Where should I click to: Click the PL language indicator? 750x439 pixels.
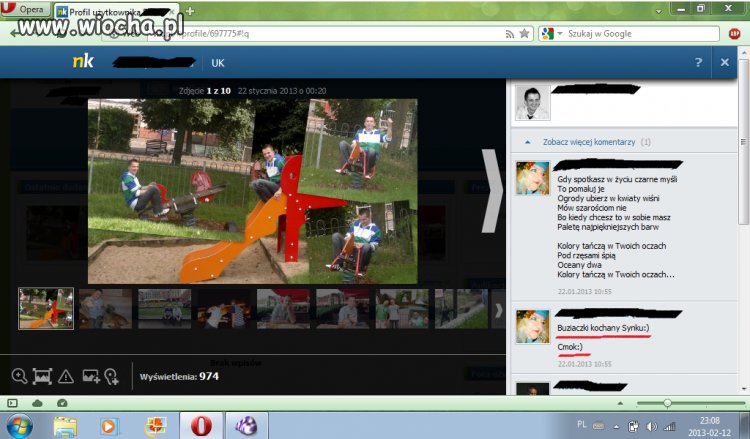[x=582, y=424]
